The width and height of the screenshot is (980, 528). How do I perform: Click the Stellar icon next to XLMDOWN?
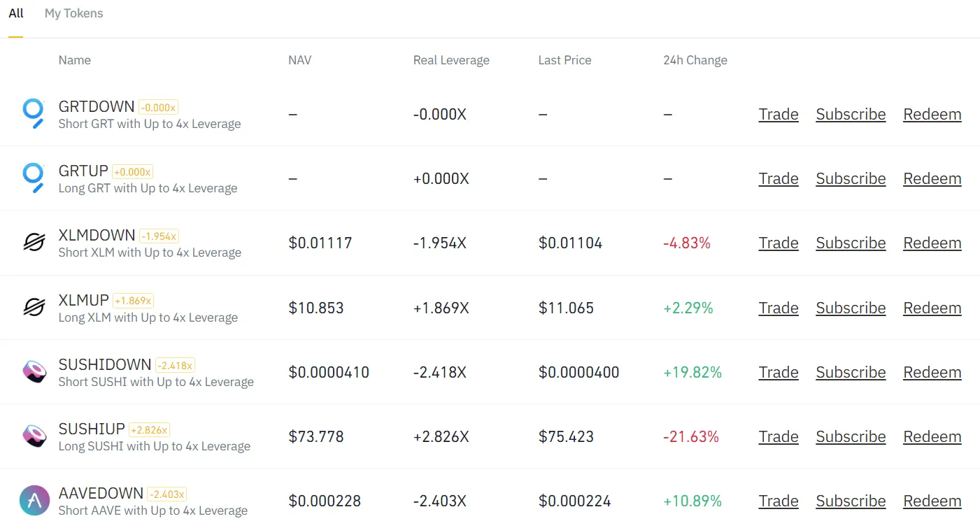pos(34,243)
